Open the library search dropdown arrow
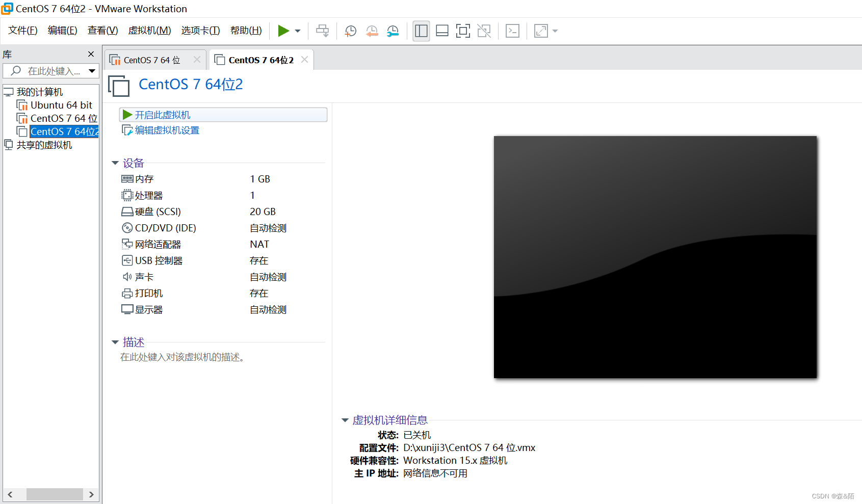The image size is (862, 504). (92, 71)
